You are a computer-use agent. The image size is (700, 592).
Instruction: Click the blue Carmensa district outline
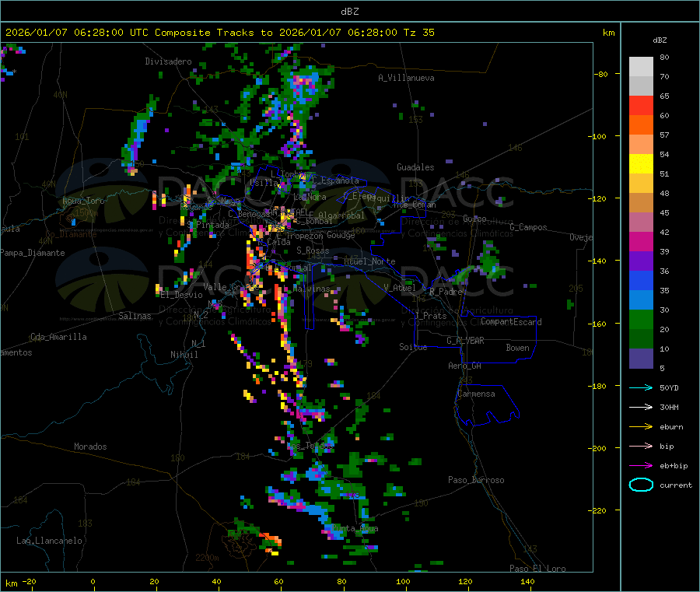coord(487,405)
